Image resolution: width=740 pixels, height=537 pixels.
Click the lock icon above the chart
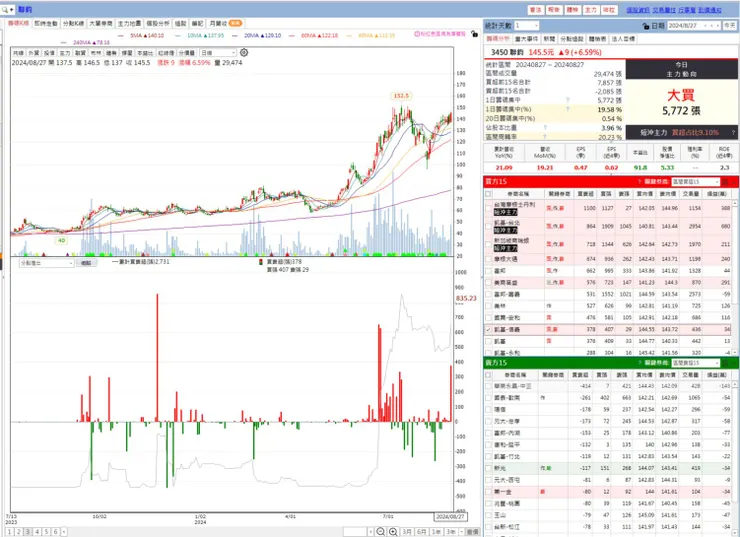(x=474, y=34)
